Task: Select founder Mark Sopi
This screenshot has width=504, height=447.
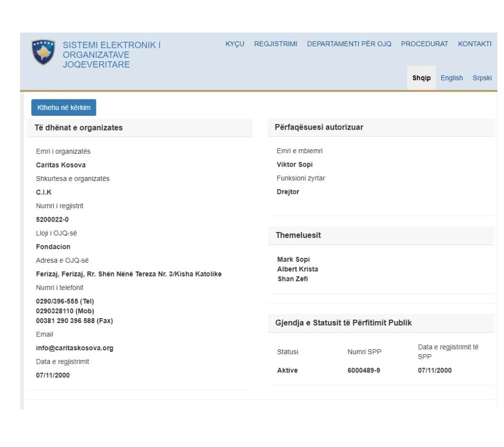Action: pyautogui.click(x=294, y=259)
